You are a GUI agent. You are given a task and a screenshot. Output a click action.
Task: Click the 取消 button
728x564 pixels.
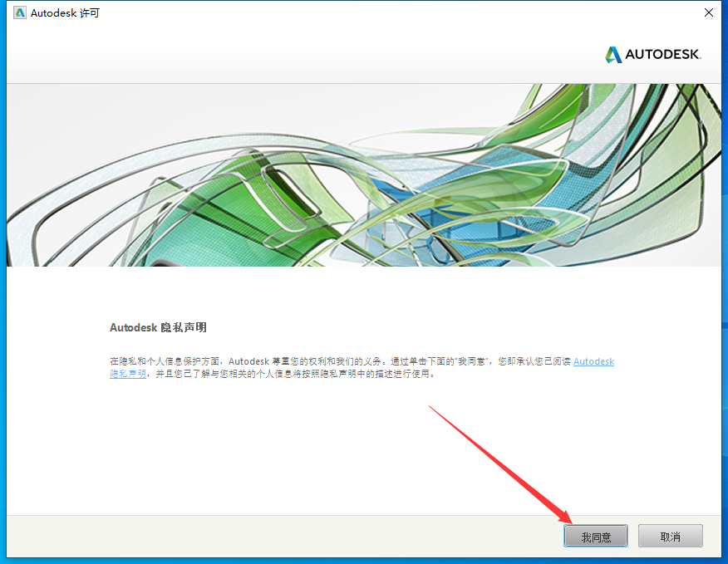pyautogui.click(x=670, y=537)
